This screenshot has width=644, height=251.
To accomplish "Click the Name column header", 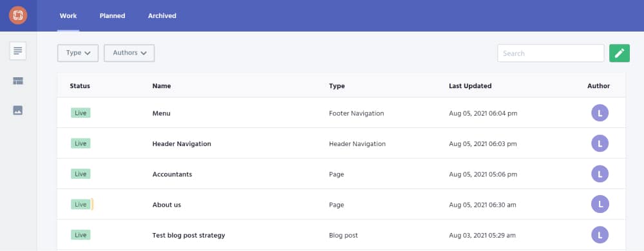I will [162, 86].
